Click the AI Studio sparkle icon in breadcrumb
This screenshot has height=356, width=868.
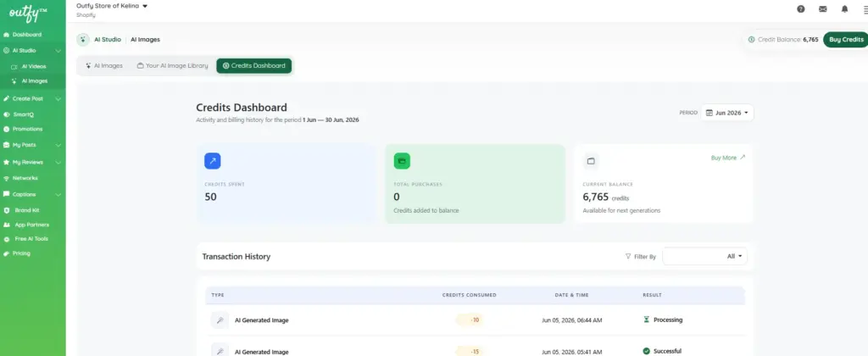(82, 39)
